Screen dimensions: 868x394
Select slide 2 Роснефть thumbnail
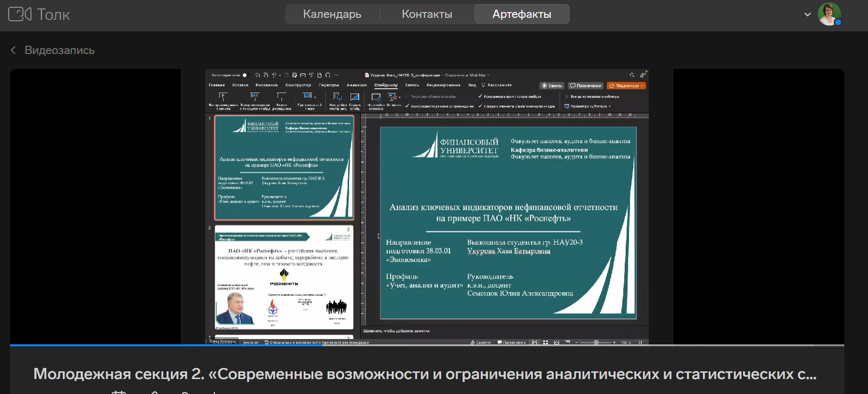tap(284, 277)
